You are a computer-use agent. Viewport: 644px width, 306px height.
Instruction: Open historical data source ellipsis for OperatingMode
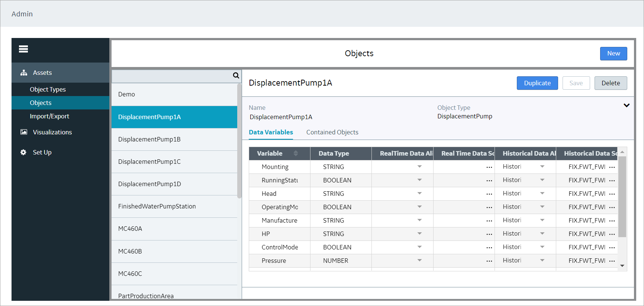pyautogui.click(x=612, y=207)
